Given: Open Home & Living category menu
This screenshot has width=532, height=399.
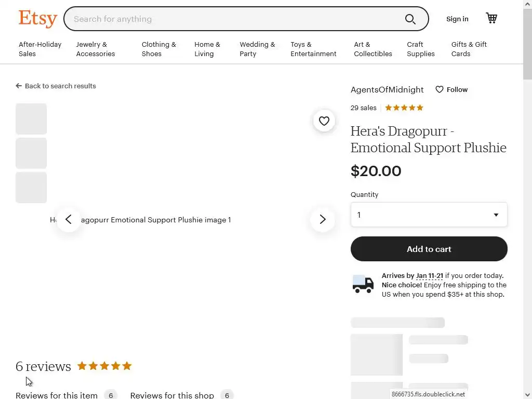Looking at the screenshot, I should [207, 49].
